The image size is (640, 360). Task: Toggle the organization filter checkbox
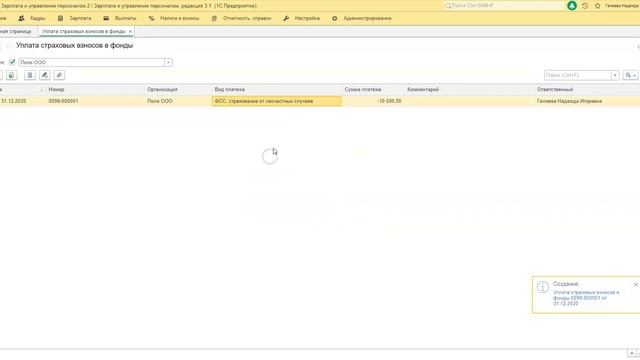12,62
